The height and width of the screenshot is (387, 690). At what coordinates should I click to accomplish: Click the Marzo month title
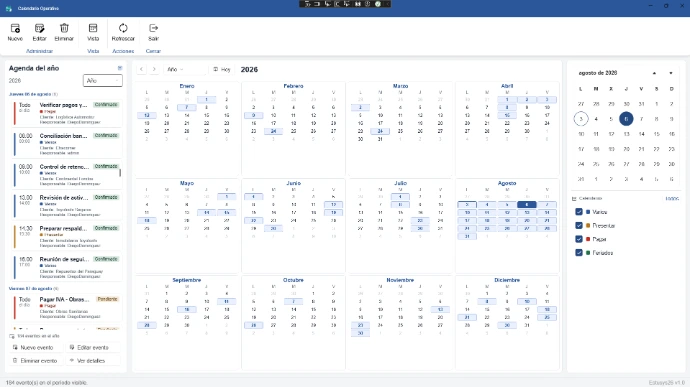click(x=400, y=86)
